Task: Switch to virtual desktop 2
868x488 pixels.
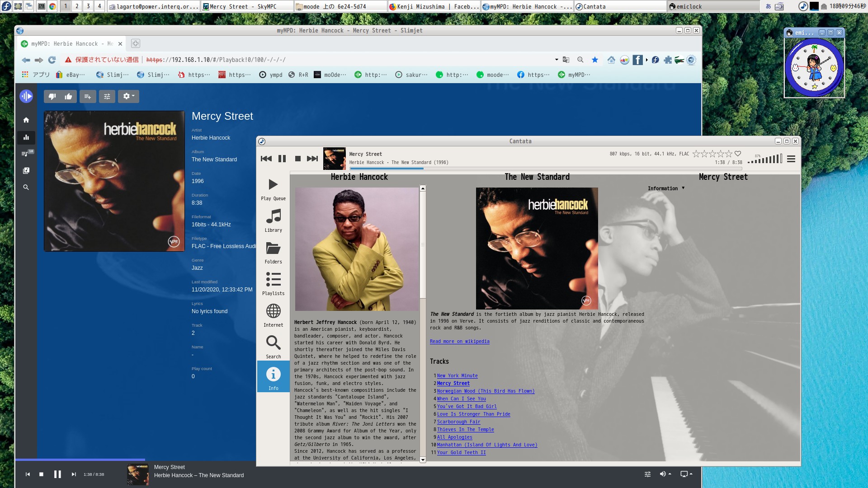Action: coord(77,6)
